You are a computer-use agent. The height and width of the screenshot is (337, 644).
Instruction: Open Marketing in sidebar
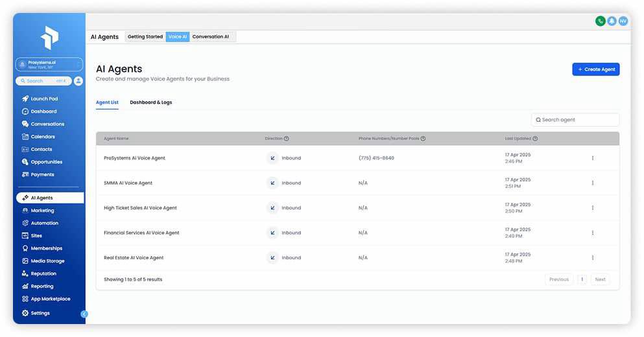(38, 211)
